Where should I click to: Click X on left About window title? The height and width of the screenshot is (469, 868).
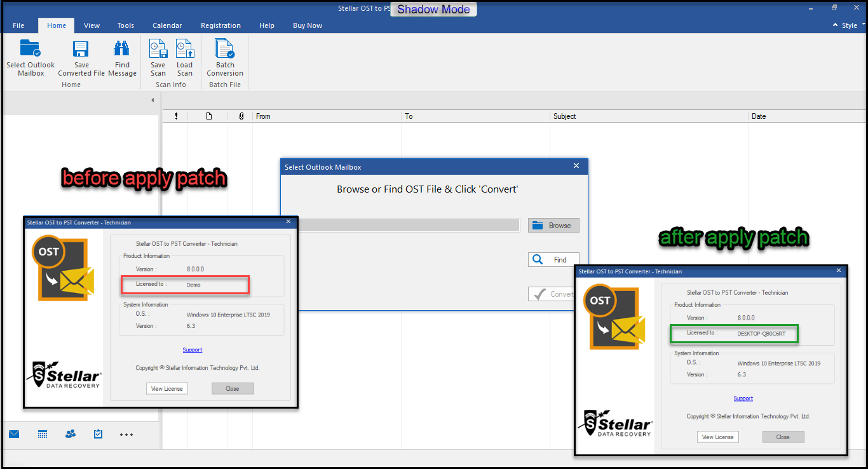tap(288, 222)
